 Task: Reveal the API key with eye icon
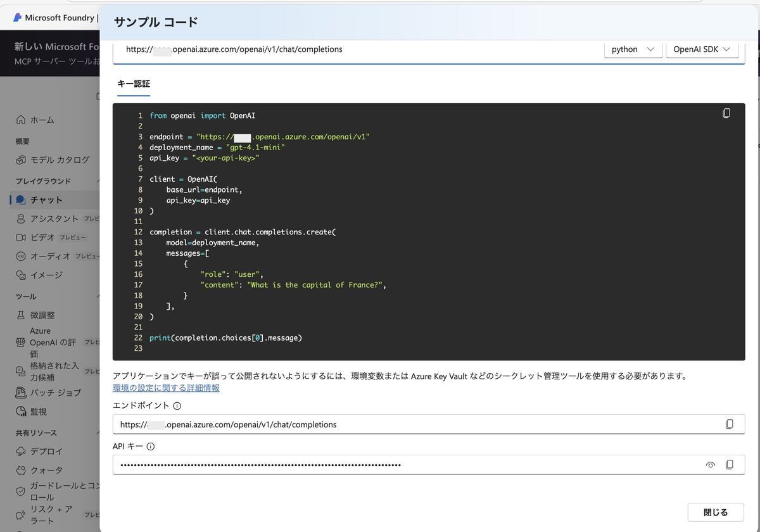711,465
